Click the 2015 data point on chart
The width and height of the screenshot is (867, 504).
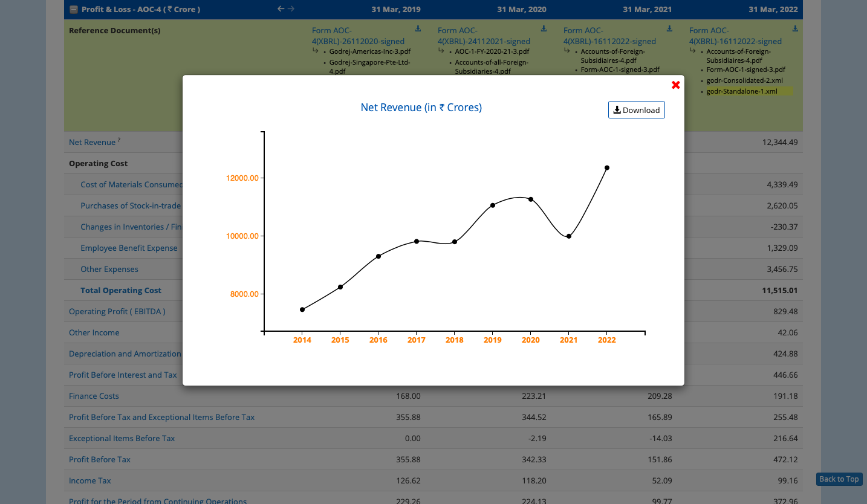pyautogui.click(x=340, y=287)
